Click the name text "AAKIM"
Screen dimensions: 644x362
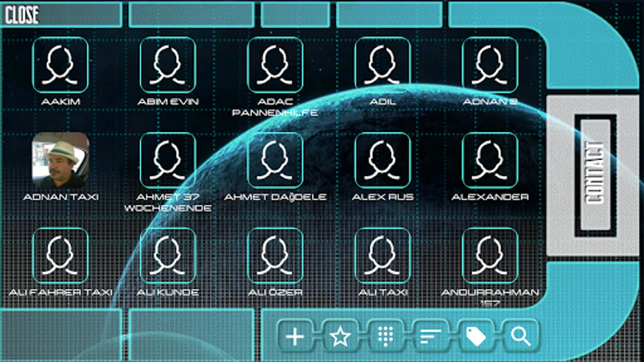61,101
